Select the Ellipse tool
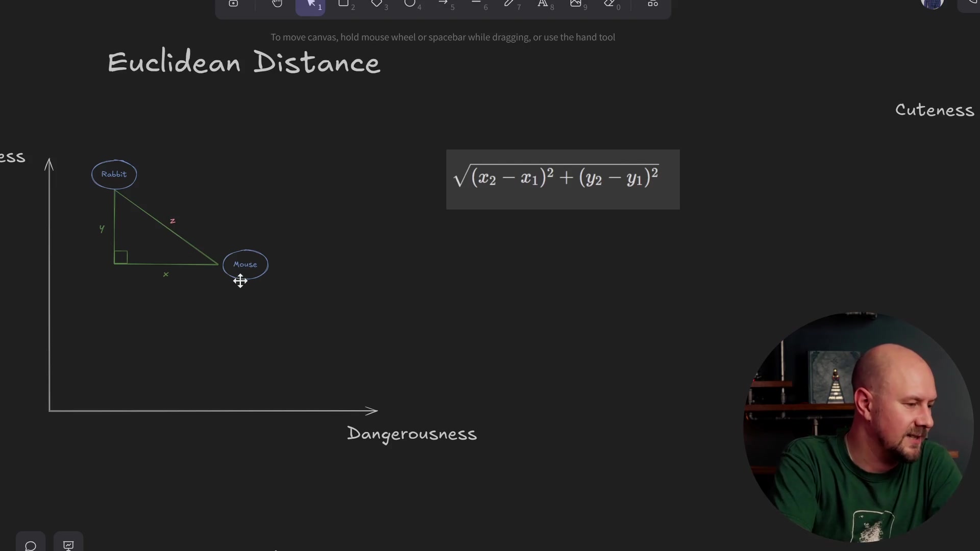This screenshot has width=980, height=551. 410,5
